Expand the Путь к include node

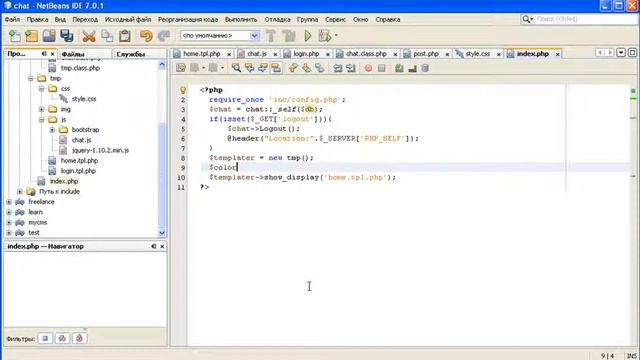[x=20, y=191]
